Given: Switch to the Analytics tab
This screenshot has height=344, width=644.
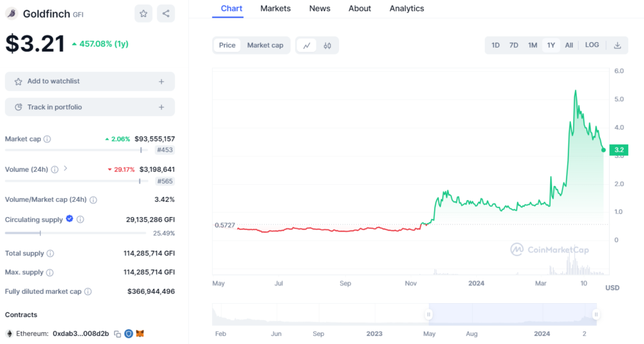Looking at the screenshot, I should (406, 9).
